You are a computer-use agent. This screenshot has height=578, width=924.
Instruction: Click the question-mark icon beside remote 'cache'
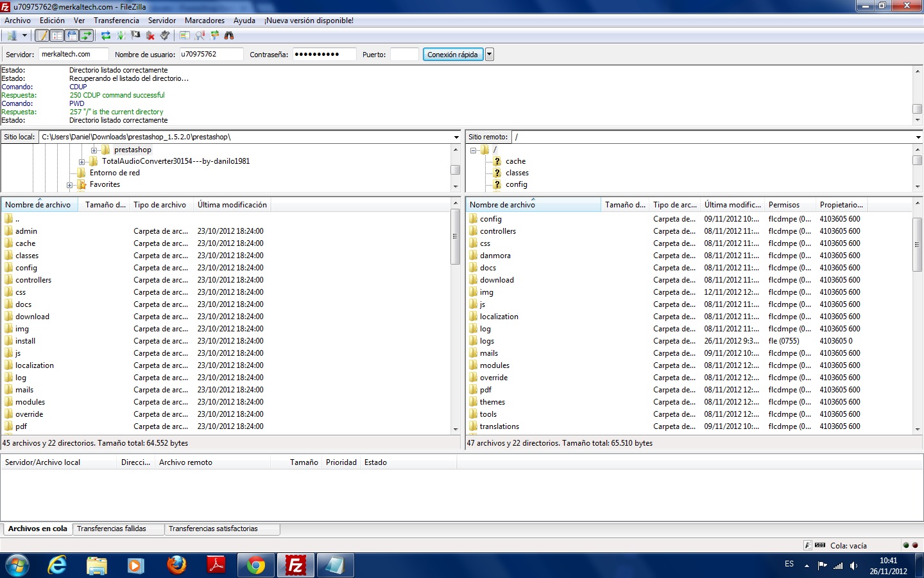tap(497, 161)
